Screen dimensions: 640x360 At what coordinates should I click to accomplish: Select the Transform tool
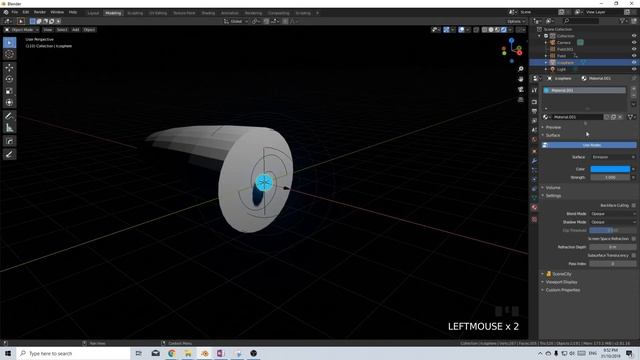[x=9, y=102]
